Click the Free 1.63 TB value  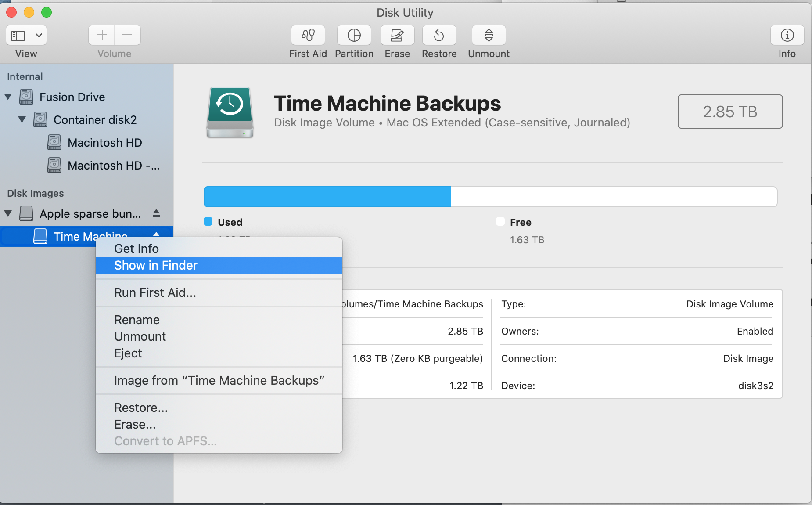[527, 240]
